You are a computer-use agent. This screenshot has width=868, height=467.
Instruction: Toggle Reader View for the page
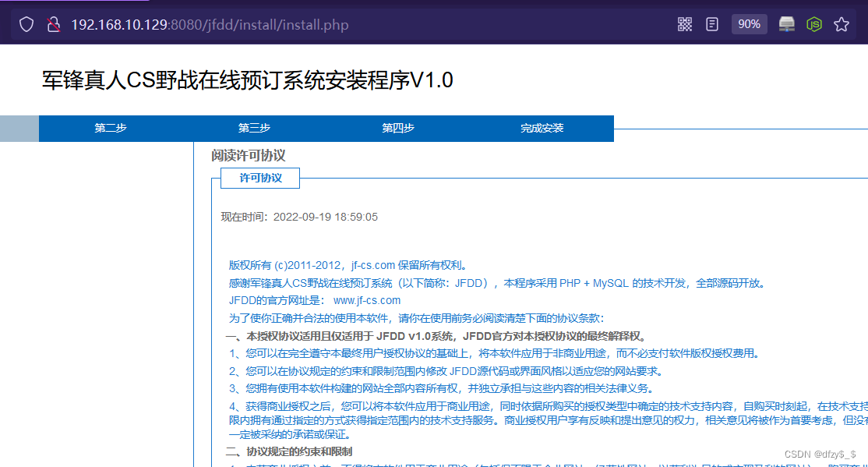coord(711,23)
